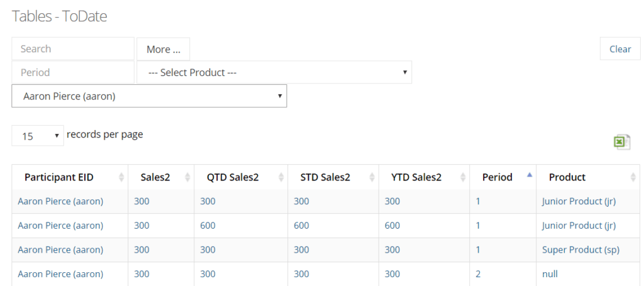This screenshot has height=286, width=644.
Task: Sort by STD Sales2 column arrows
Action: (372, 177)
